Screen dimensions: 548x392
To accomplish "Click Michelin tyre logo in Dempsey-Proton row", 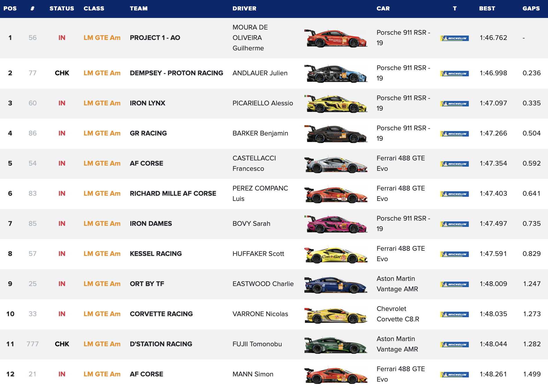I will (454, 74).
